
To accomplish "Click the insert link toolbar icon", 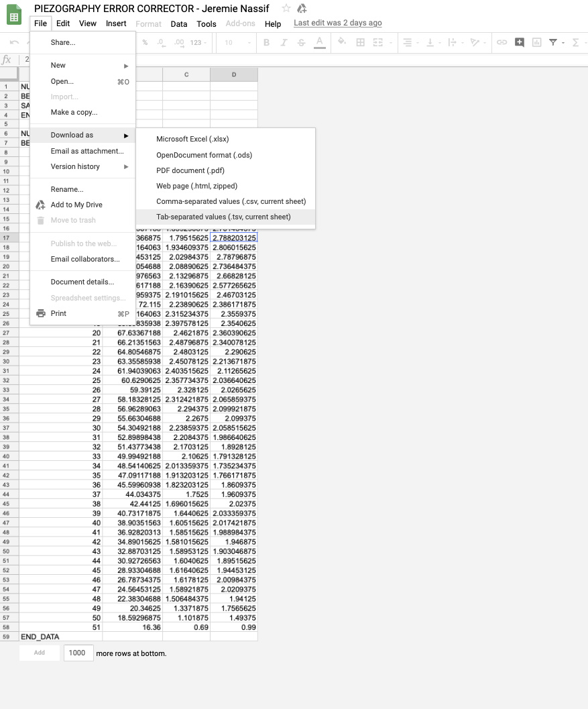I will (502, 42).
